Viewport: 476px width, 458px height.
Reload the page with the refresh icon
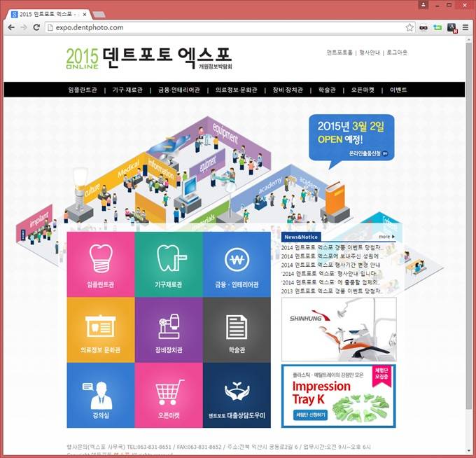point(36,27)
